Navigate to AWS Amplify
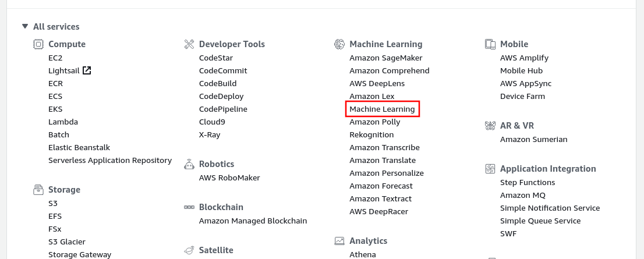The width and height of the screenshot is (644, 259). click(x=524, y=58)
